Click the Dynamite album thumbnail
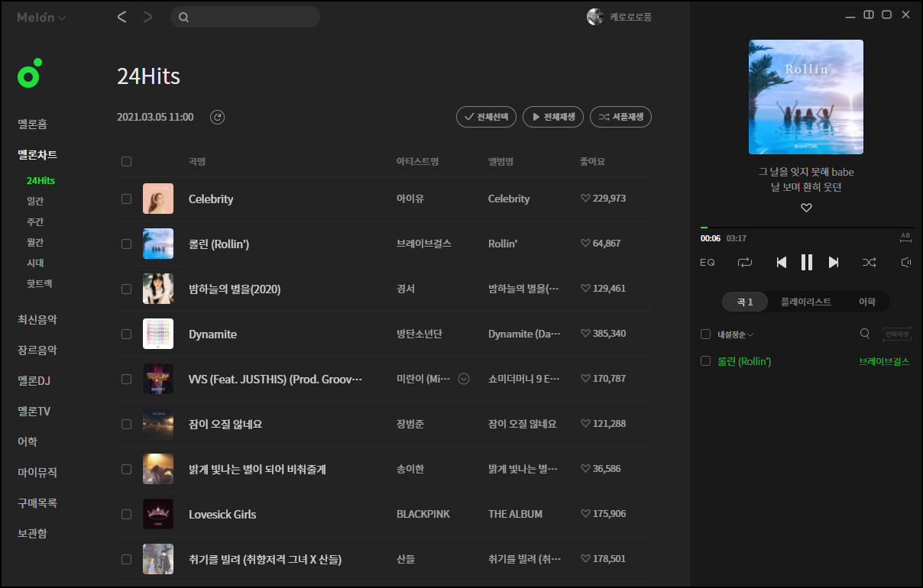This screenshot has width=923, height=588. [x=158, y=334]
